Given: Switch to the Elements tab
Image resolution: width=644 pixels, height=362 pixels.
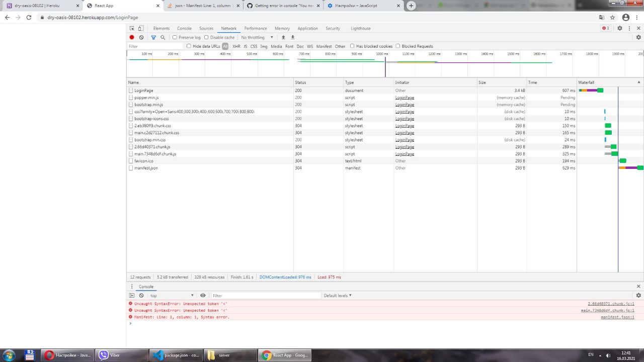Looking at the screenshot, I should click(x=162, y=29).
